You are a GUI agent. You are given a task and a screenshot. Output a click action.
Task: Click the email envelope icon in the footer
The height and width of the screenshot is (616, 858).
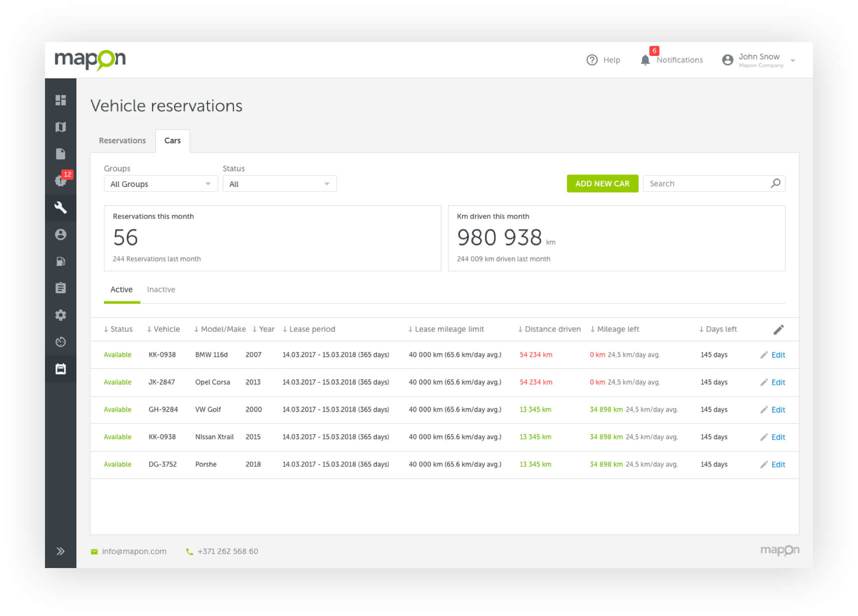[94, 552]
